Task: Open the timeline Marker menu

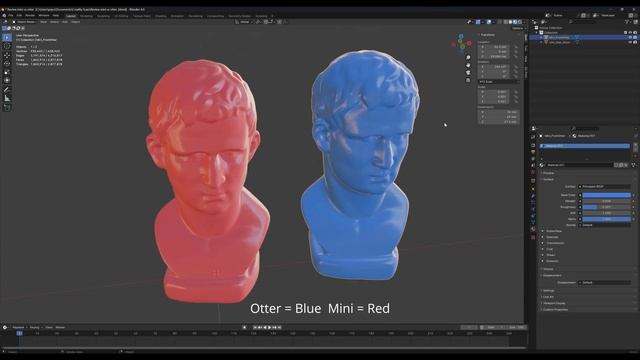Action: [x=60, y=327]
